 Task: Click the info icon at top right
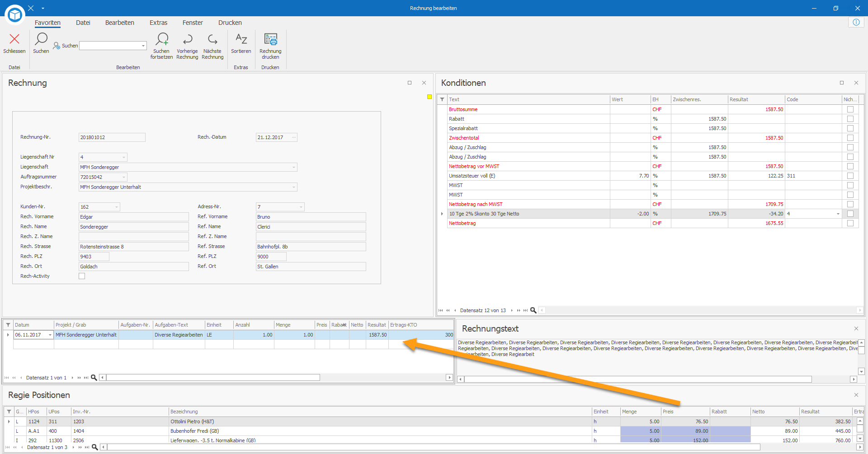[x=856, y=22]
